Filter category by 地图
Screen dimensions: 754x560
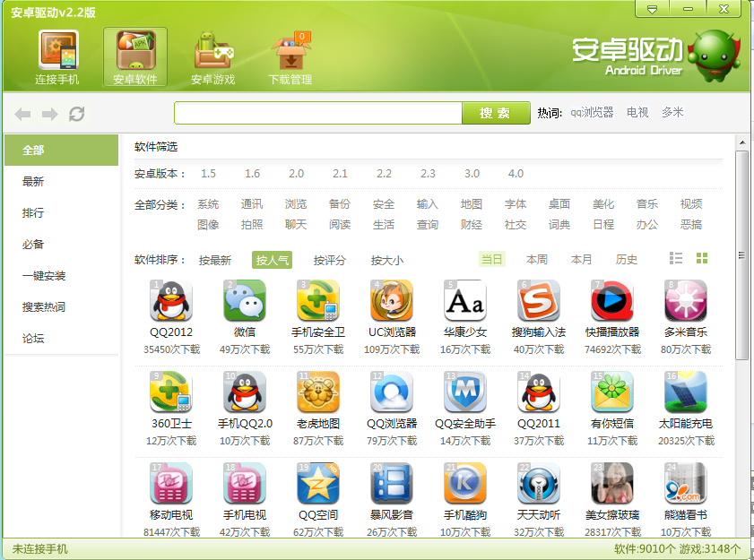[x=472, y=204]
